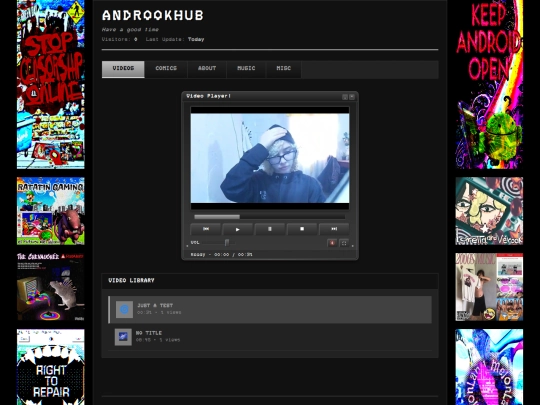Open the Stop Censorship Online banner
Screen dimensions: 540x405
[51, 84]
